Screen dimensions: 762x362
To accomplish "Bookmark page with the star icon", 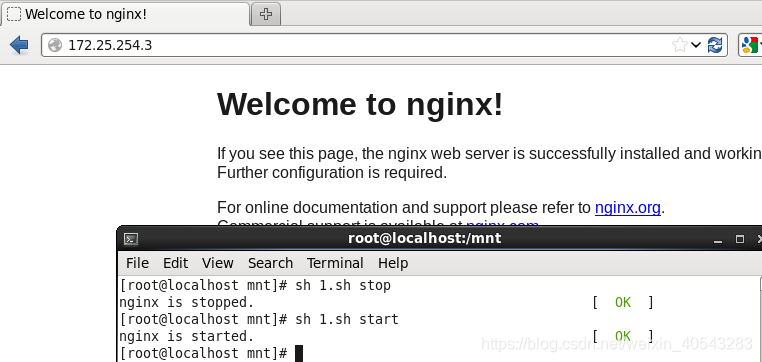I will [680, 45].
